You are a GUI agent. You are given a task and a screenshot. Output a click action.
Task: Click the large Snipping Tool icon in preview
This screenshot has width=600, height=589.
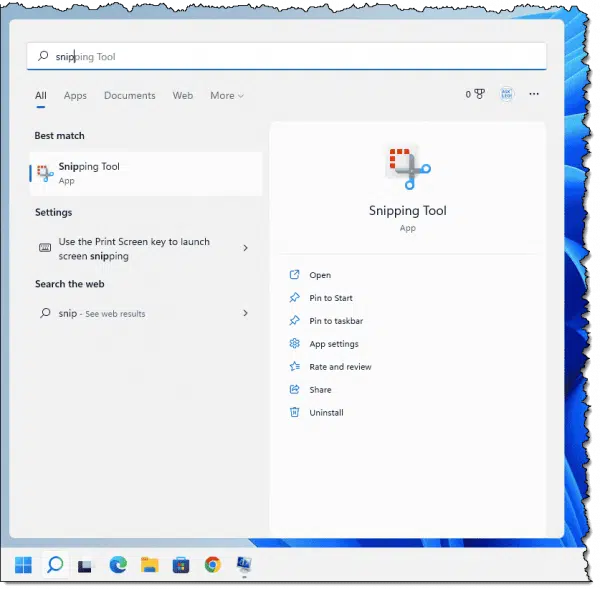tap(408, 168)
